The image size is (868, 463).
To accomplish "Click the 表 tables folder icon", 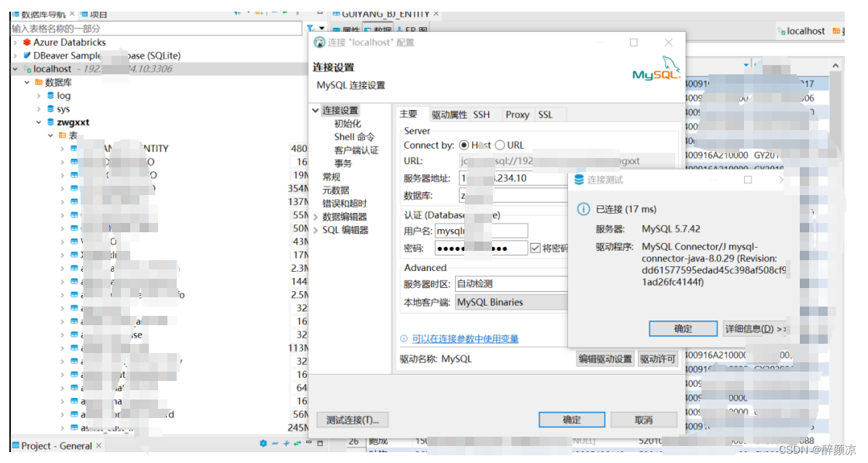I will (x=63, y=135).
